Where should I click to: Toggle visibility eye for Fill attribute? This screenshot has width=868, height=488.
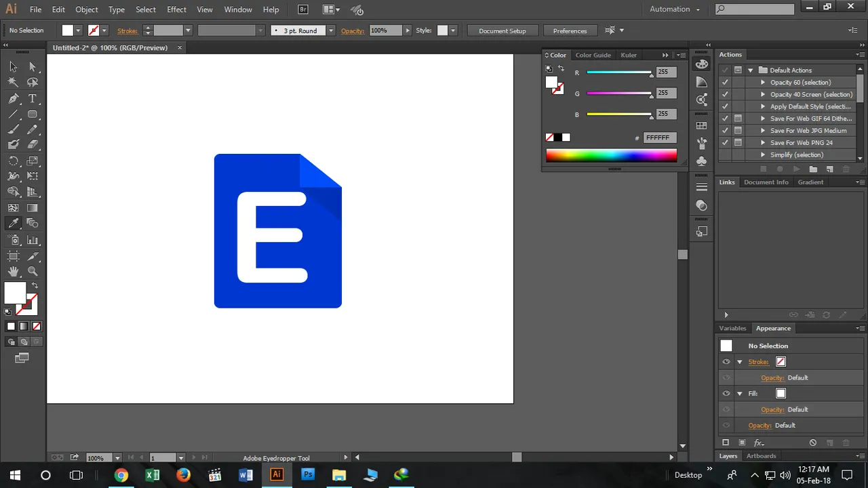click(726, 393)
